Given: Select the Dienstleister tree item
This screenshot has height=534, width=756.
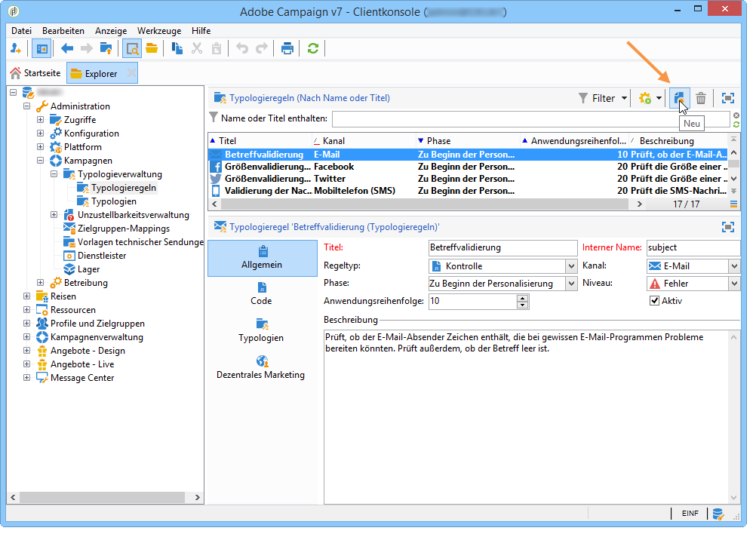Looking at the screenshot, I should 102,256.
